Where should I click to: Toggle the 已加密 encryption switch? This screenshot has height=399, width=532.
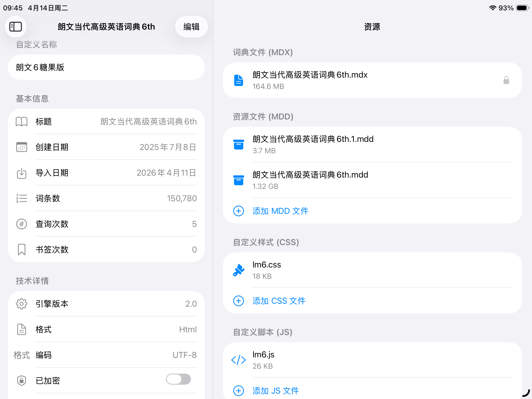coord(178,379)
